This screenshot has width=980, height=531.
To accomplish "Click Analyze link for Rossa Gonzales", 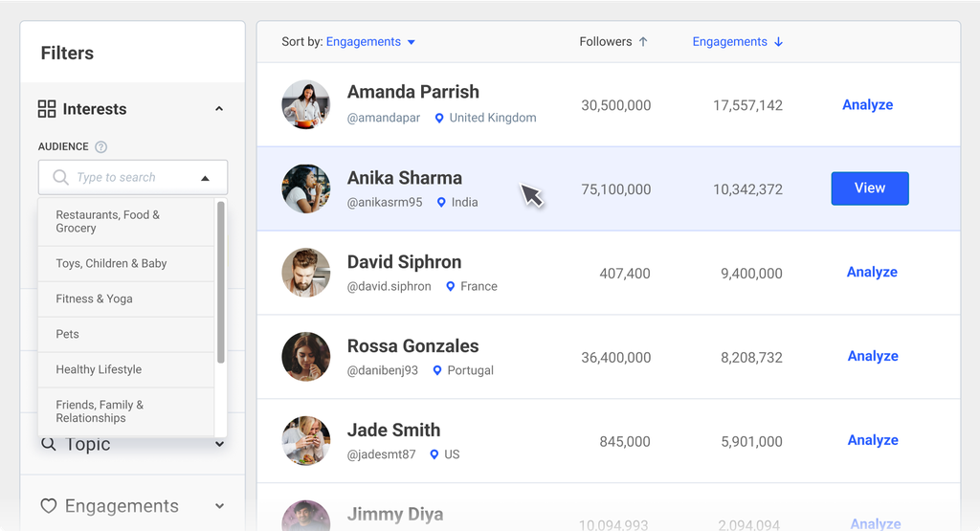I will coord(872,356).
